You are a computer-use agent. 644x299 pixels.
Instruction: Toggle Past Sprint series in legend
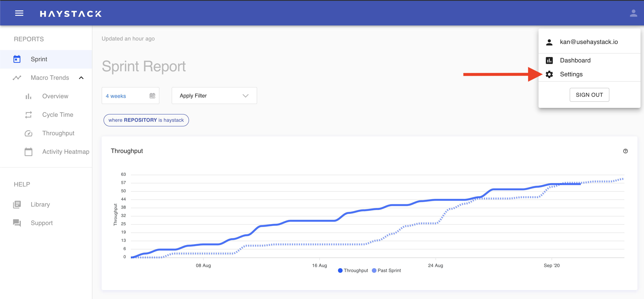(x=386, y=270)
